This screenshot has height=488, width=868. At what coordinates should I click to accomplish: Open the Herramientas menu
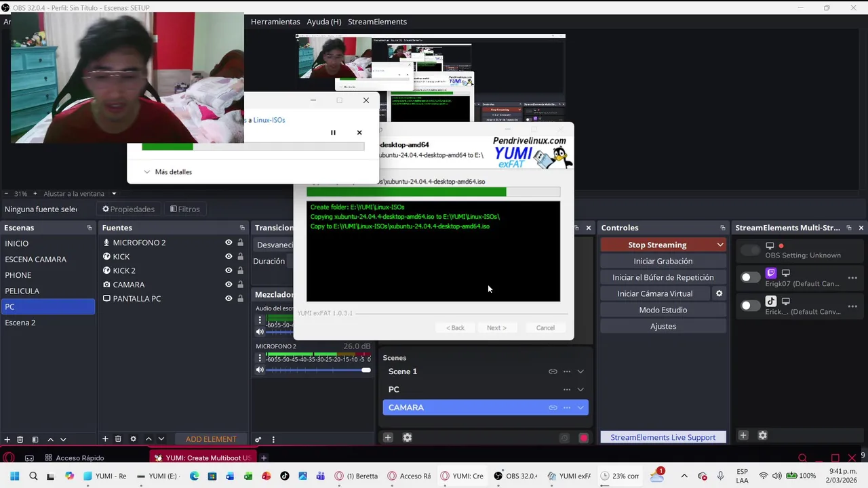pos(275,22)
